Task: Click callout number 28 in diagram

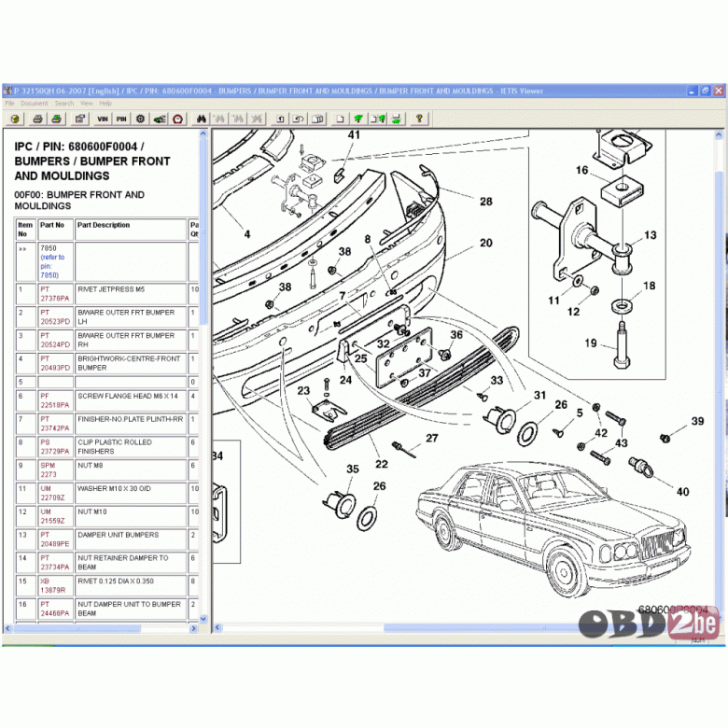Action: (x=486, y=202)
